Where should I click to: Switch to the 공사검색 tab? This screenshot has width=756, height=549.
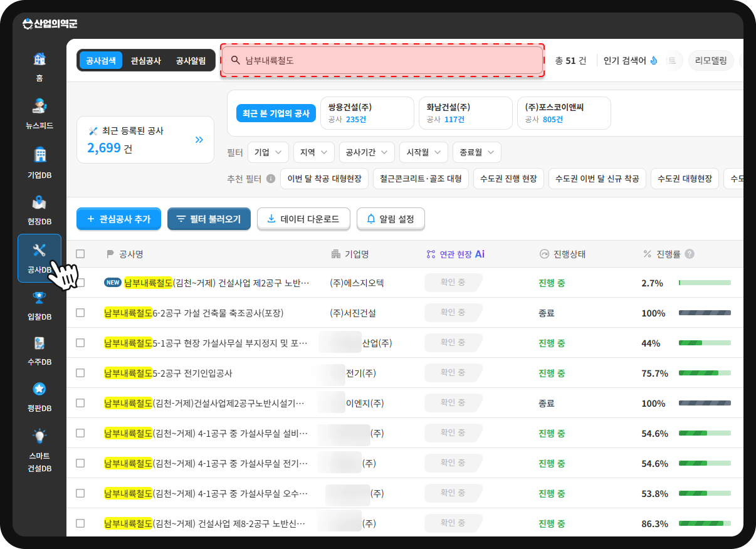tap(101, 61)
